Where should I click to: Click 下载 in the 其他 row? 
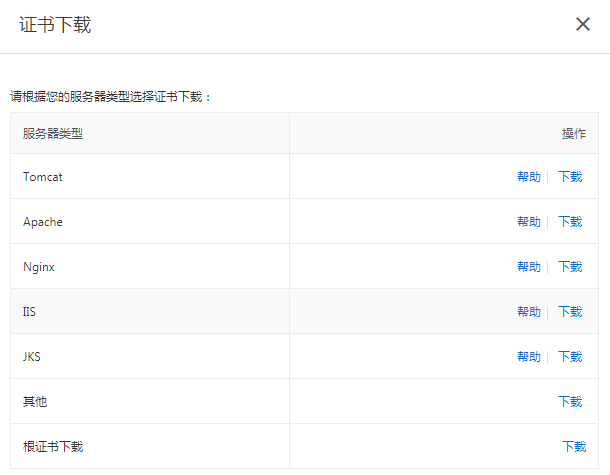(x=570, y=401)
